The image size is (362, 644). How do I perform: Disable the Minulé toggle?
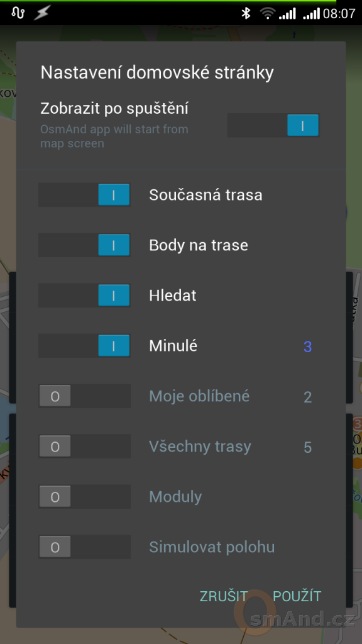pyautogui.click(x=84, y=346)
